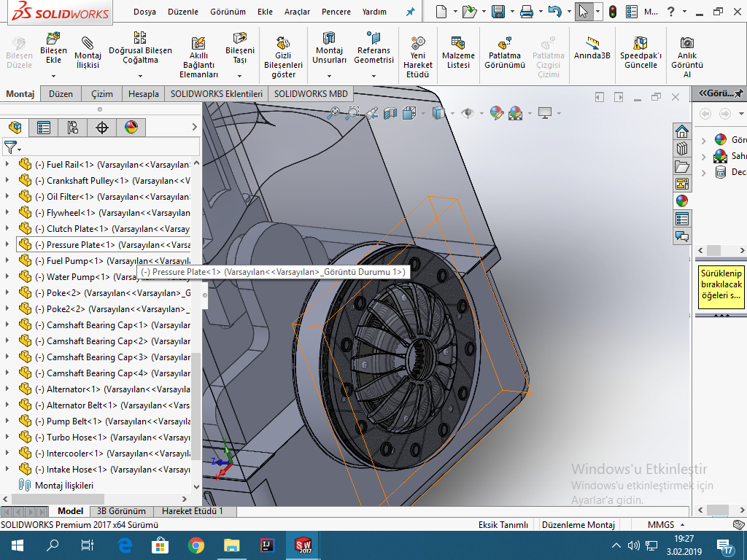Screen dimensions: 747x560
Task: Open Montaj Unsurları tool
Action: pyautogui.click(x=329, y=47)
